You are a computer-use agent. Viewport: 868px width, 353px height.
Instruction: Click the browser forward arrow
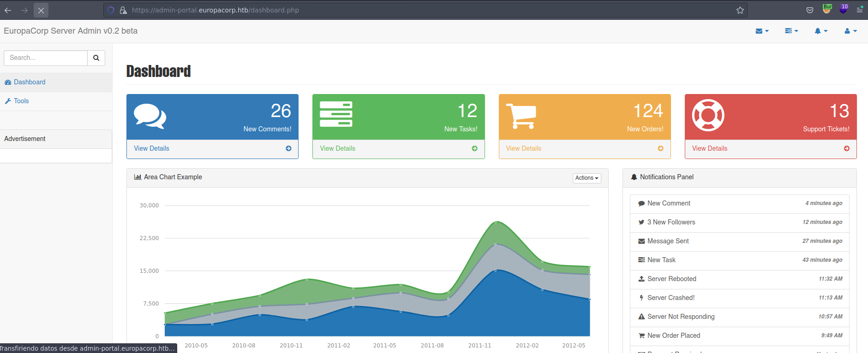pyautogui.click(x=24, y=10)
